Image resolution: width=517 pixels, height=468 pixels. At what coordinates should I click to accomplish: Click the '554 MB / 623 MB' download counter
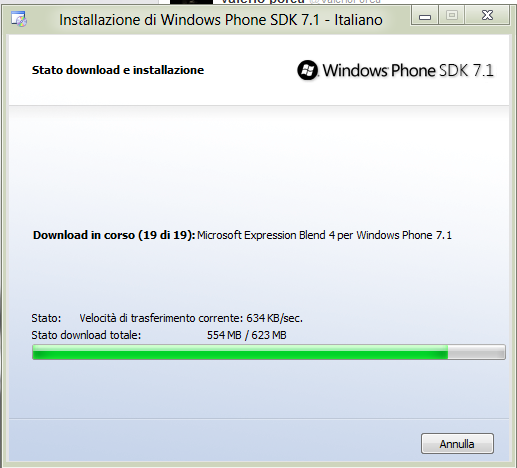pyautogui.click(x=247, y=335)
